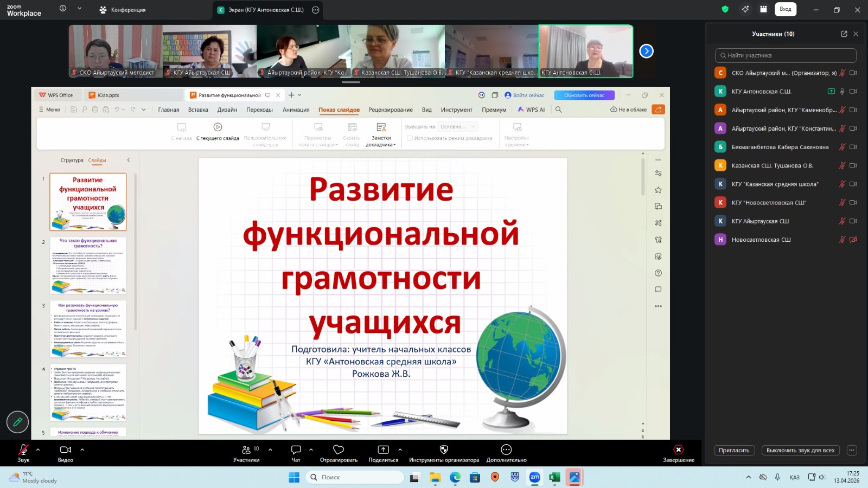
Task: Click Выключить звук для всех button
Action: click(x=800, y=451)
